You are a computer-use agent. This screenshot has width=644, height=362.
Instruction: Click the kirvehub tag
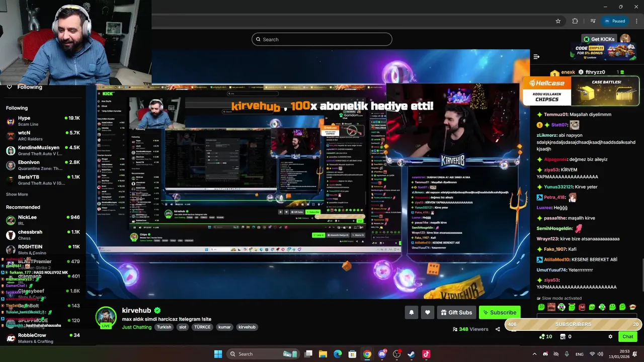(247, 327)
